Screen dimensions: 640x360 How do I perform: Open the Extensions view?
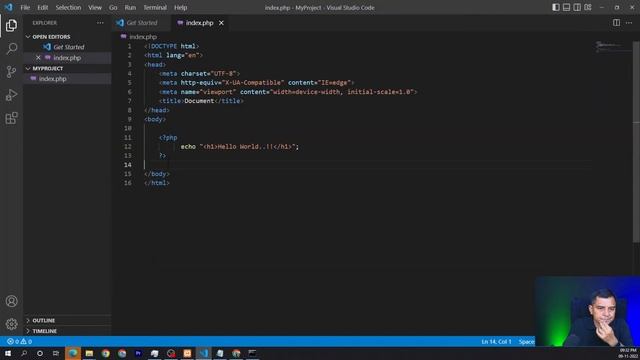coord(11,118)
